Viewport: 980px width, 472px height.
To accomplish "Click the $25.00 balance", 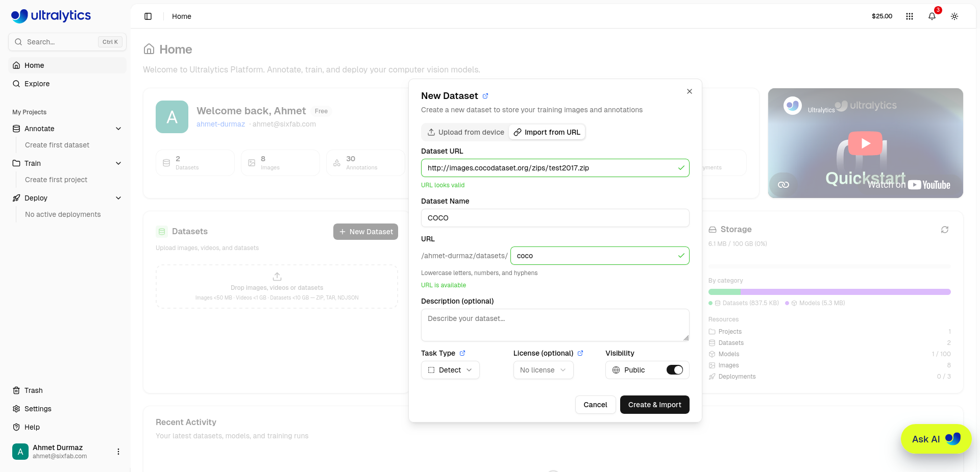I will (x=882, y=16).
